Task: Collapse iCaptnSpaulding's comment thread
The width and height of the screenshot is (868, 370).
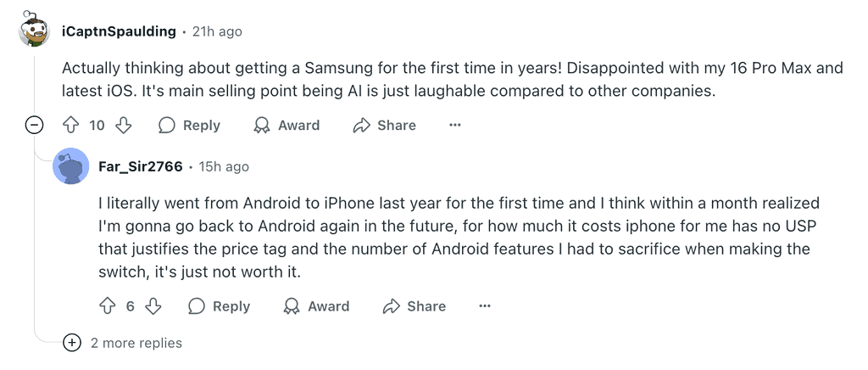Action: click(35, 126)
